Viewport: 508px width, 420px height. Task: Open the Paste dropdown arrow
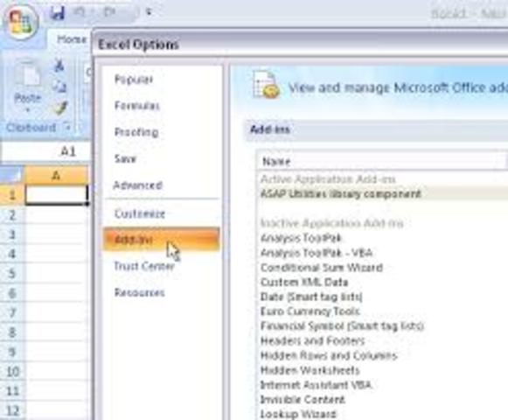point(28,110)
